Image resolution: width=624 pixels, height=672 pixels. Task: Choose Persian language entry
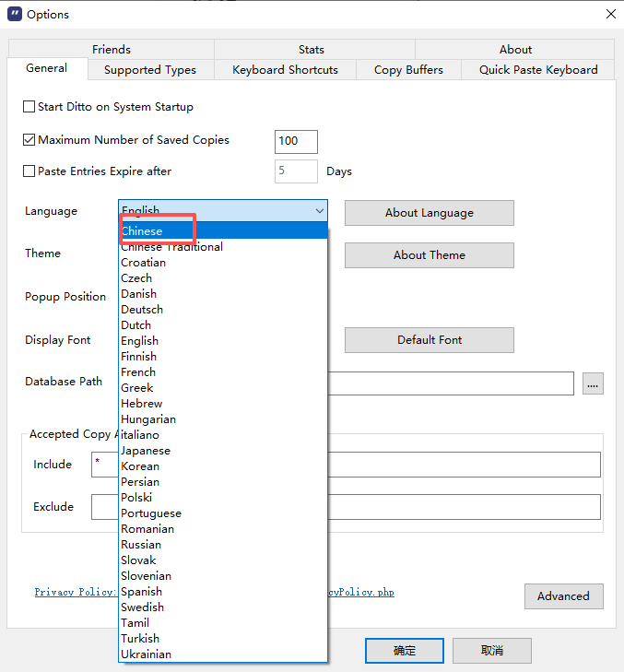223,482
